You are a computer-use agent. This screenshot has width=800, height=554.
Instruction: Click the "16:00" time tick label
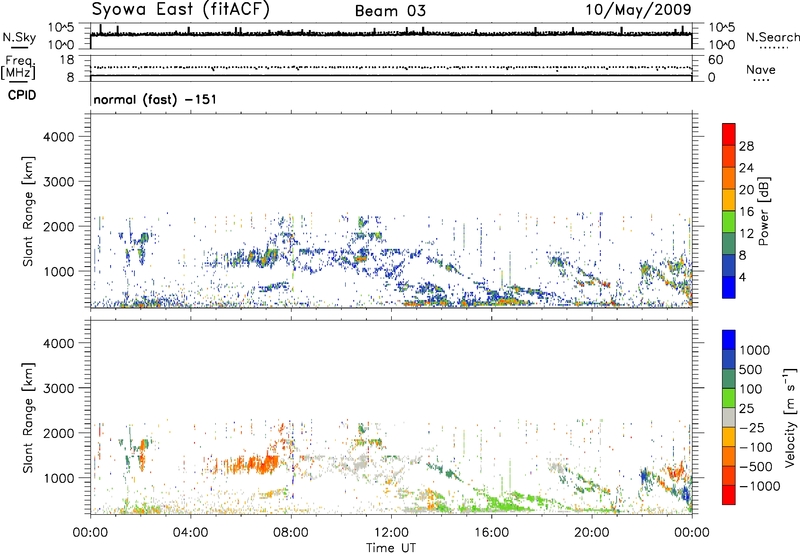point(491,533)
